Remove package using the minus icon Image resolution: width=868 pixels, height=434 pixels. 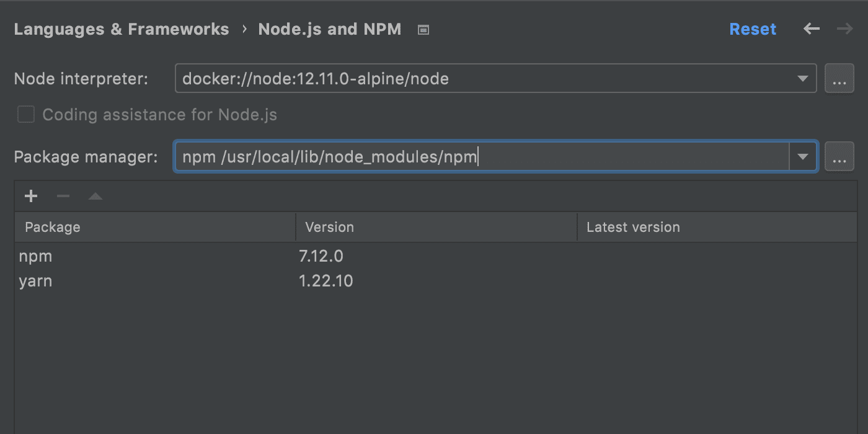pos(63,197)
